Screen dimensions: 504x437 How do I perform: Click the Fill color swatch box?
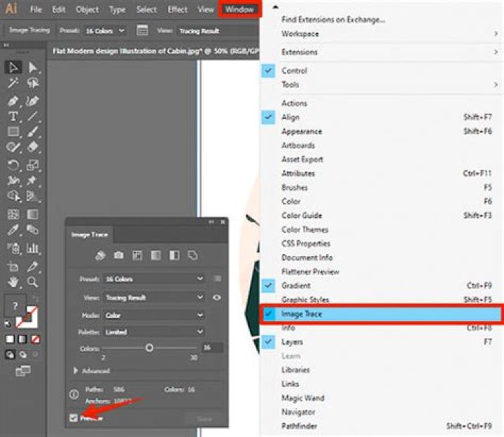(x=15, y=305)
